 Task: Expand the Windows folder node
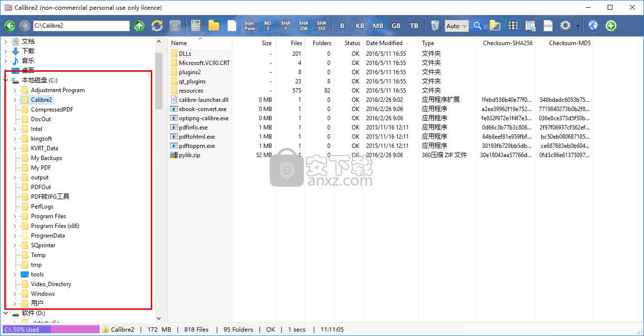tap(15, 294)
